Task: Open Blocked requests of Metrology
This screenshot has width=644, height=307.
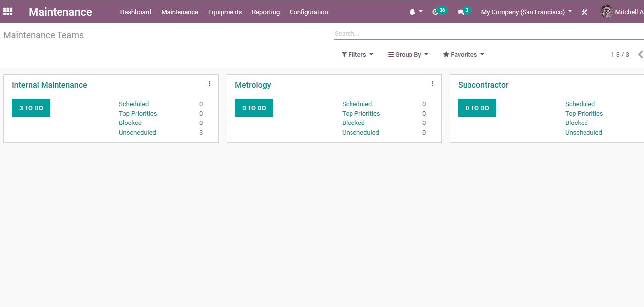Action: coord(353,123)
